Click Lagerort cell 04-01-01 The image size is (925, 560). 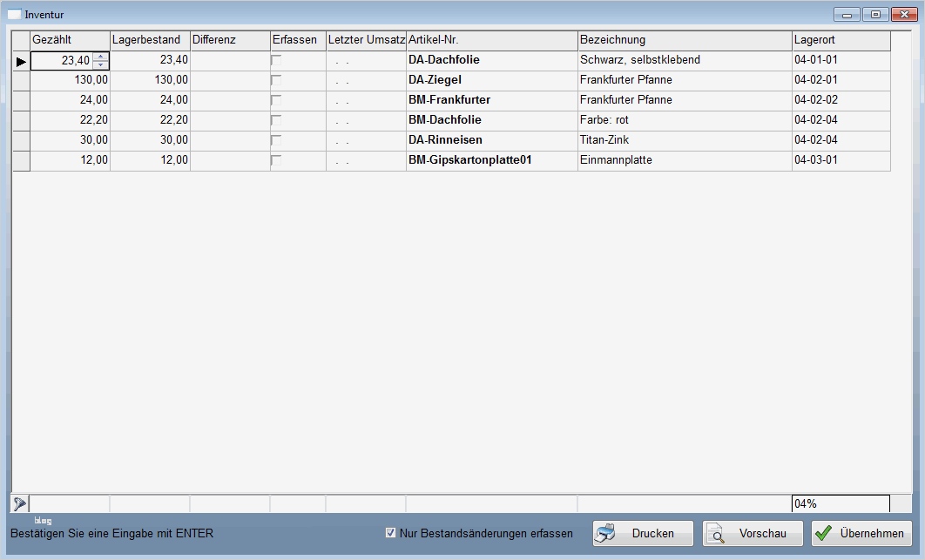[x=841, y=60]
